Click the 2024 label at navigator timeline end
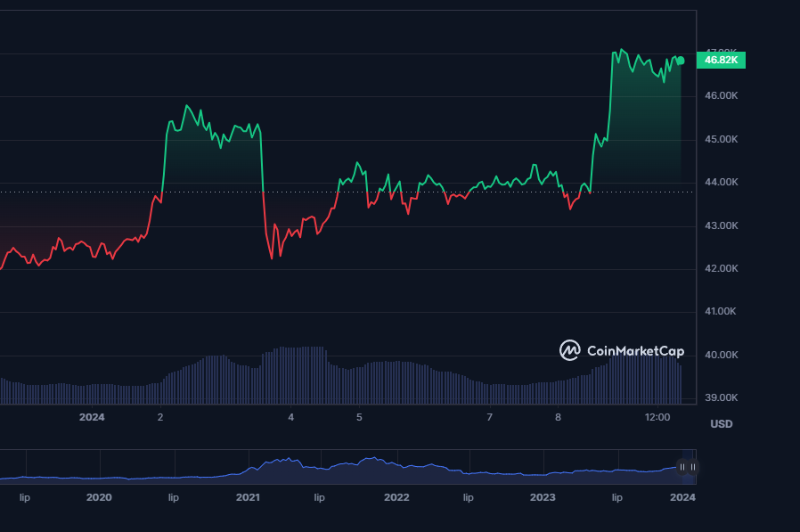 (x=682, y=497)
